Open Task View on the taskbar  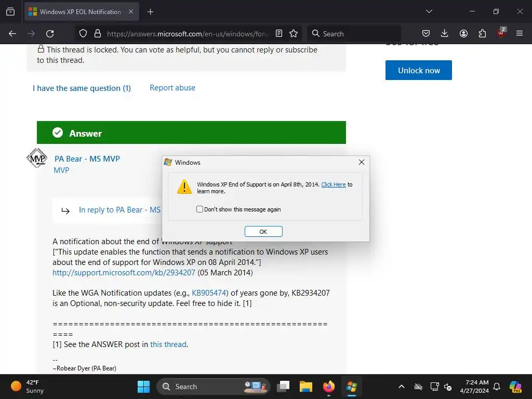(x=283, y=387)
